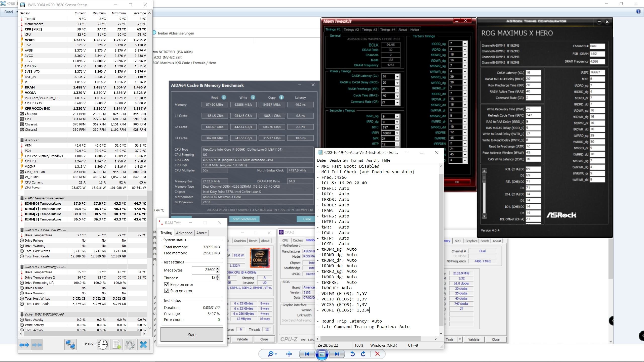Open Cycle Time (tRAS) dropdown
Image resolution: width=644 pixels, height=362 pixels.
pos(397,96)
